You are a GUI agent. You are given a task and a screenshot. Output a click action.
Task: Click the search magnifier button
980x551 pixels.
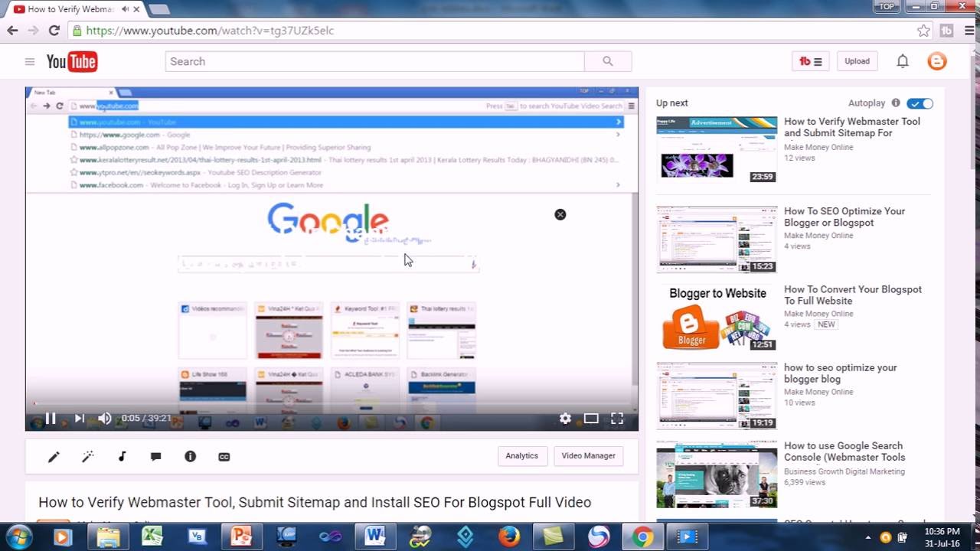(x=608, y=61)
